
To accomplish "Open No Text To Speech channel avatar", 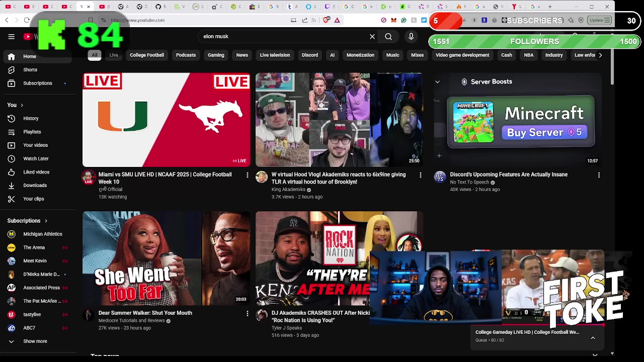I will 440,176.
